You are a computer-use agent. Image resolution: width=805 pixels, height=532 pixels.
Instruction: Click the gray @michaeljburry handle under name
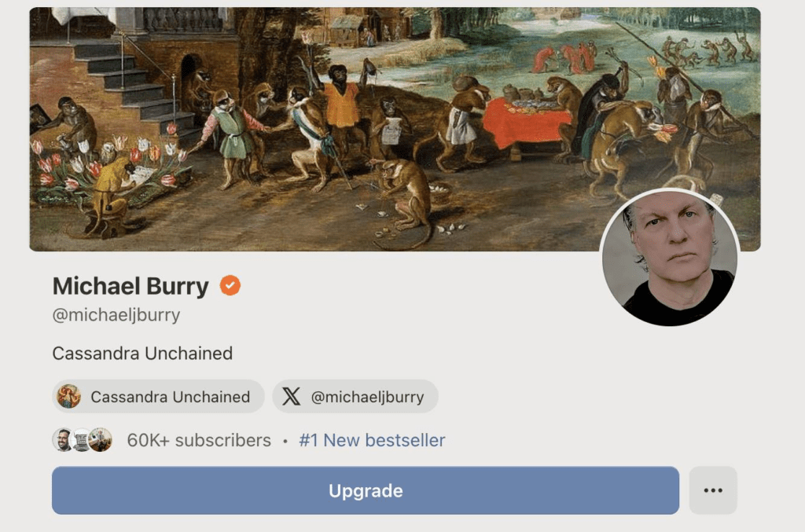(x=116, y=314)
